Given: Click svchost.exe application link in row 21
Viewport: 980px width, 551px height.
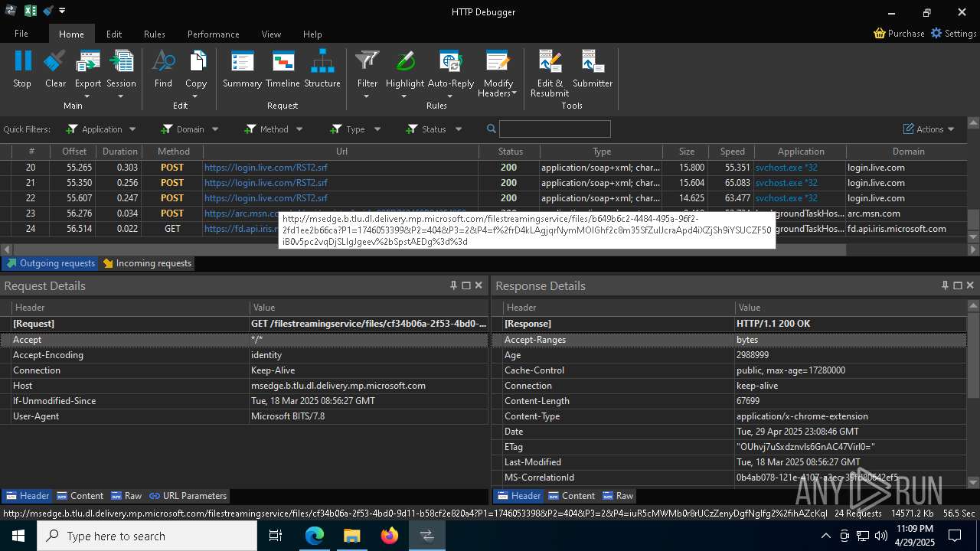Looking at the screenshot, I should point(786,183).
